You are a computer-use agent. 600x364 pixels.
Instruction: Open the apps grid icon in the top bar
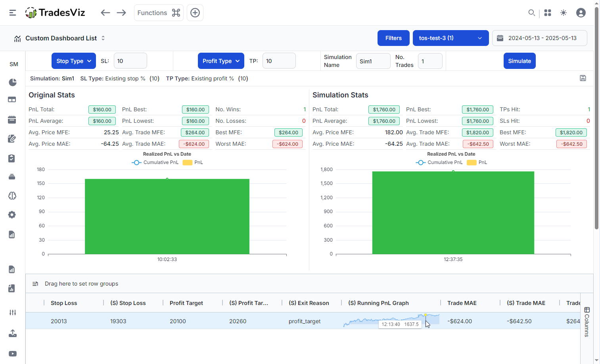tap(548, 13)
